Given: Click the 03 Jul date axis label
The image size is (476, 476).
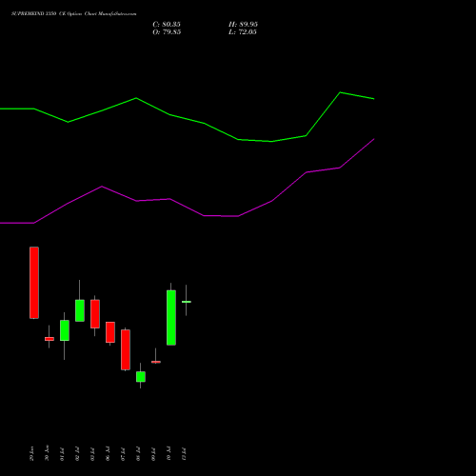Looking at the screenshot, I should click(92, 454).
